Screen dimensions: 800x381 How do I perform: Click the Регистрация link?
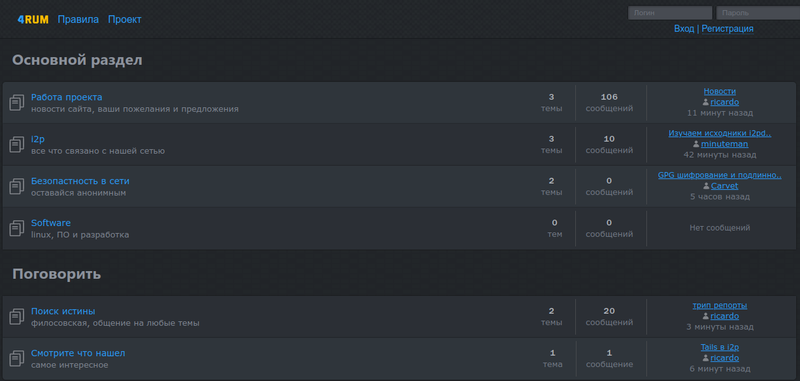[x=728, y=29]
